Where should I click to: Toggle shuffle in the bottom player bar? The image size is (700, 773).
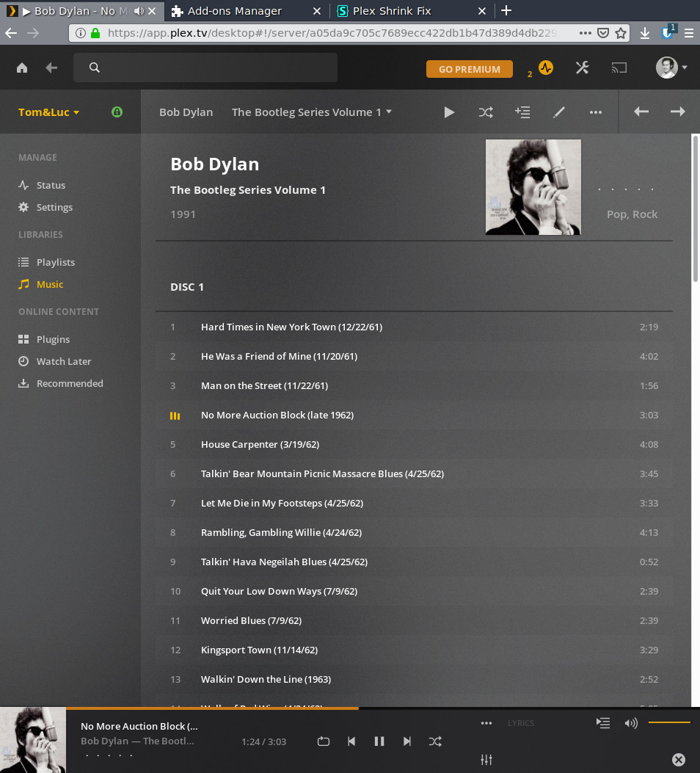435,741
